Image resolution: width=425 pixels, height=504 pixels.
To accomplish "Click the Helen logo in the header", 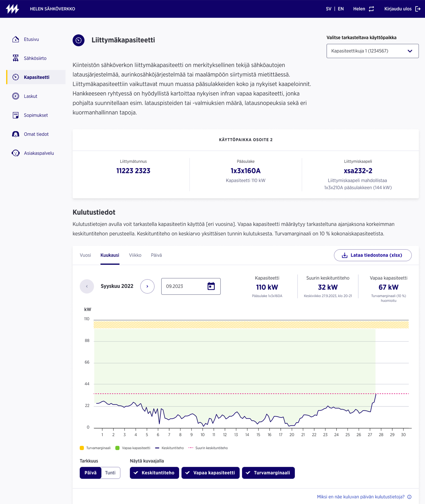I will (12, 9).
